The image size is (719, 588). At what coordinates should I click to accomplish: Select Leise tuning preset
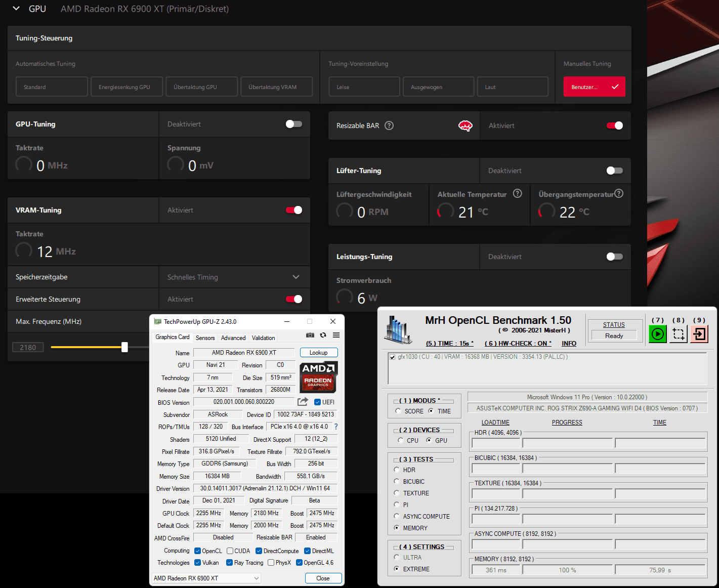point(364,87)
